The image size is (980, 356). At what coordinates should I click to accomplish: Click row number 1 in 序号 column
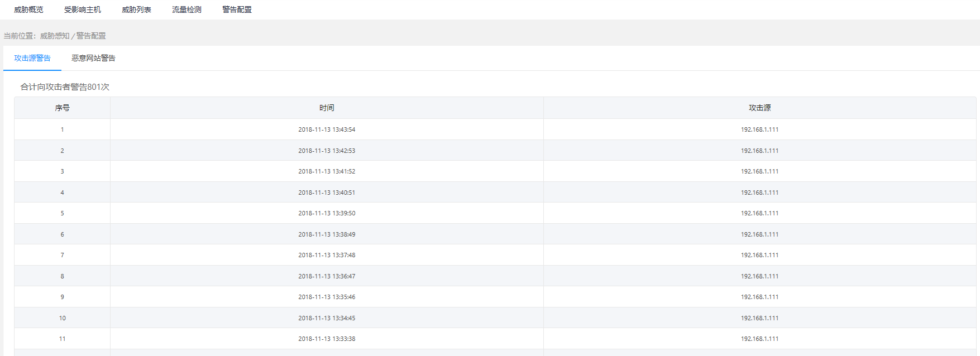(x=62, y=129)
